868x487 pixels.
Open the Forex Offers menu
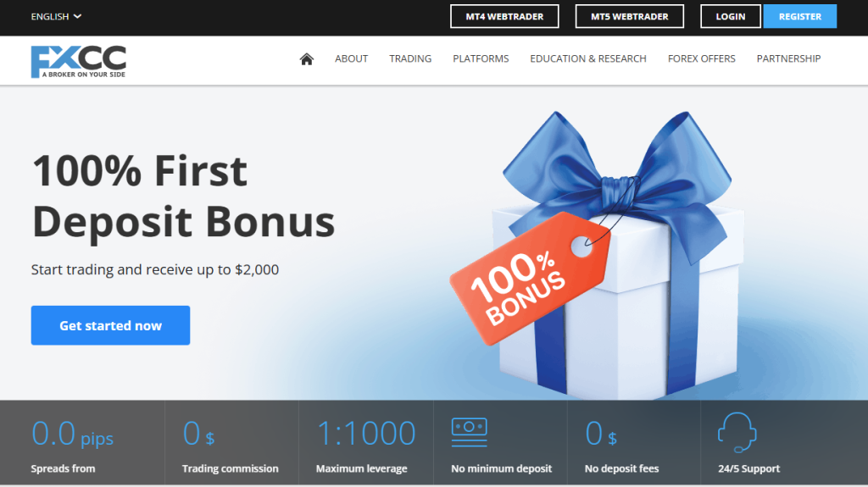point(701,58)
